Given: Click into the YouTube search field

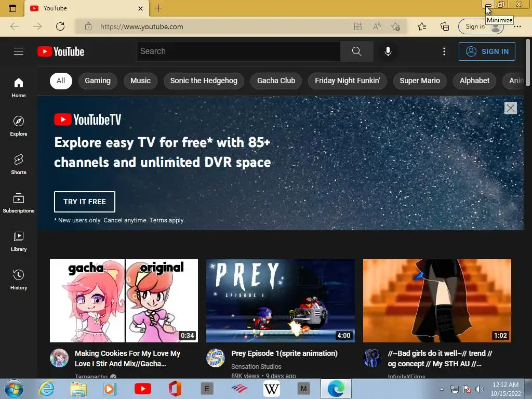Looking at the screenshot, I should [x=239, y=51].
